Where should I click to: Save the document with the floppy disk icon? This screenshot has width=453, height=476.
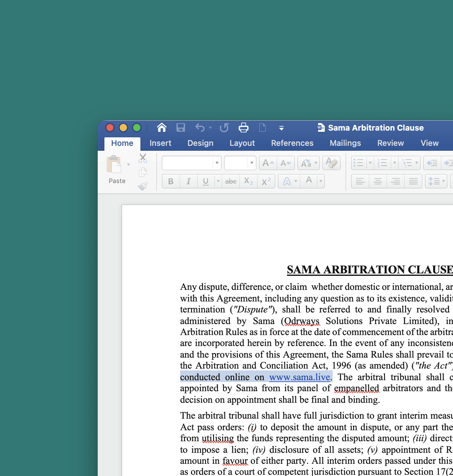point(181,128)
